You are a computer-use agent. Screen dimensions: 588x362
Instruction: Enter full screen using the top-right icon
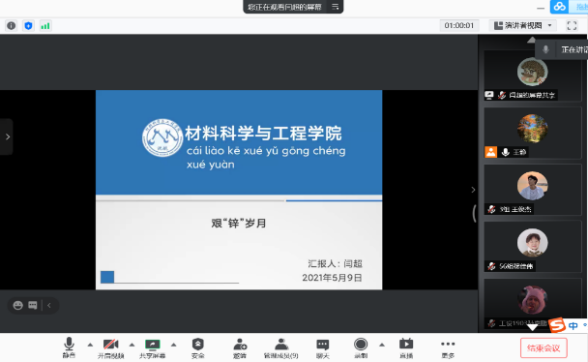click(x=572, y=26)
